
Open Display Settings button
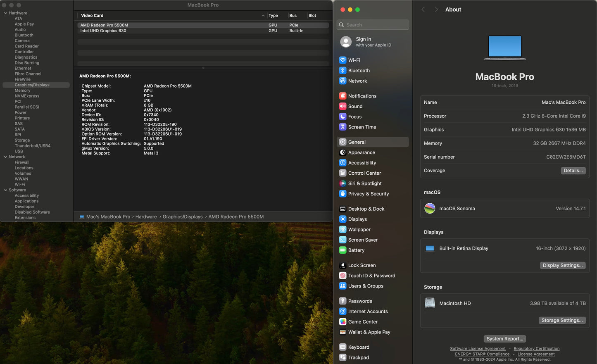click(562, 265)
